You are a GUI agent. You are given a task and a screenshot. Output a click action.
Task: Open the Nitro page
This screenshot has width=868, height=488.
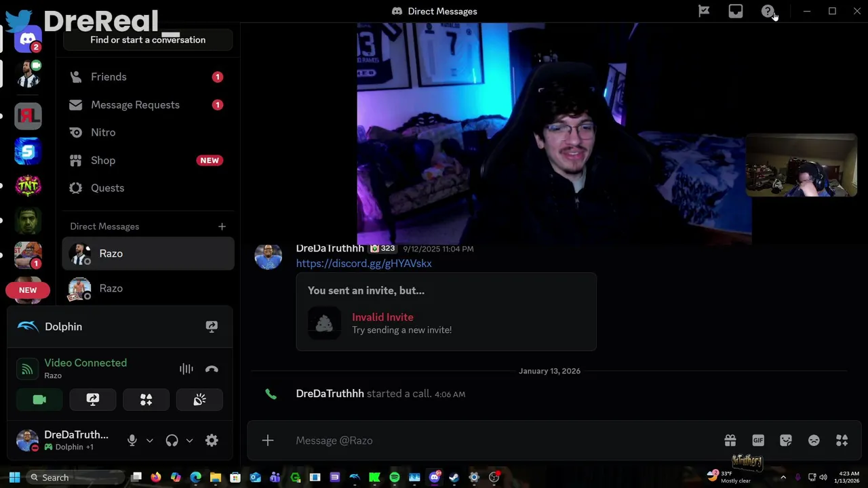point(148,132)
